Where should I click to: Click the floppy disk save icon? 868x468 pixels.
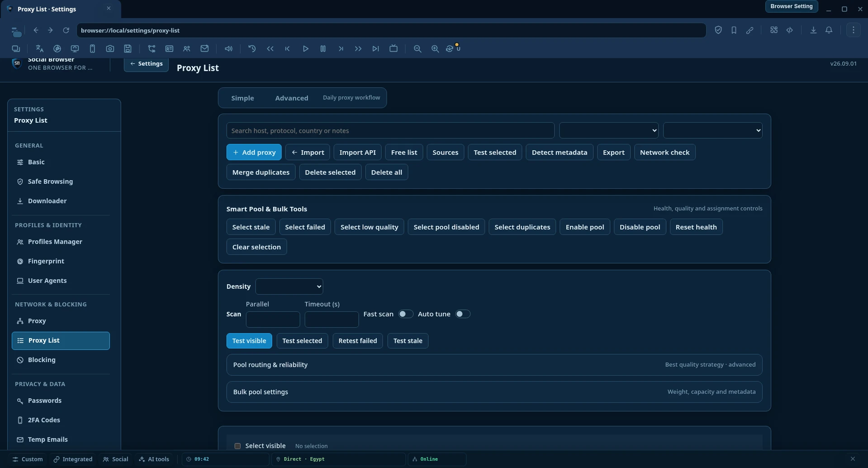coord(128,48)
